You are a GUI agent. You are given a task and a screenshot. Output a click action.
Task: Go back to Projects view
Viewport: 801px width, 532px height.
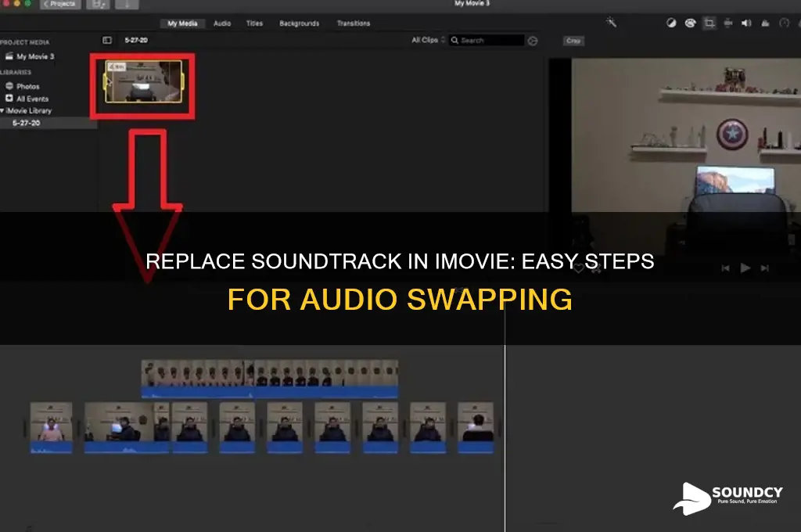[x=60, y=4]
